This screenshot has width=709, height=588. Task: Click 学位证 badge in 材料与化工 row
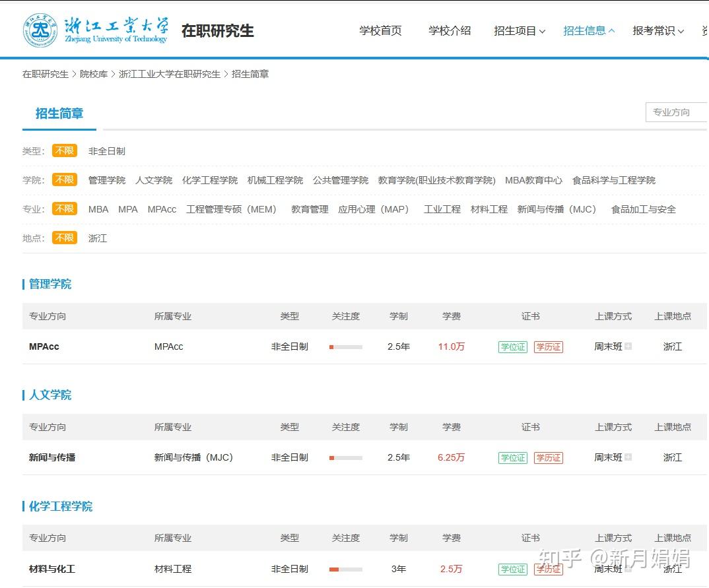pyautogui.click(x=513, y=569)
